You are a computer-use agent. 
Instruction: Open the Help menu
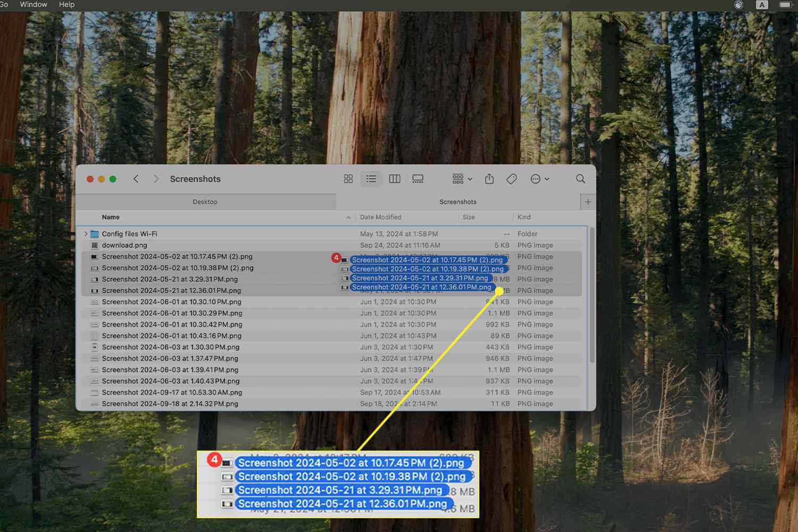pos(66,5)
